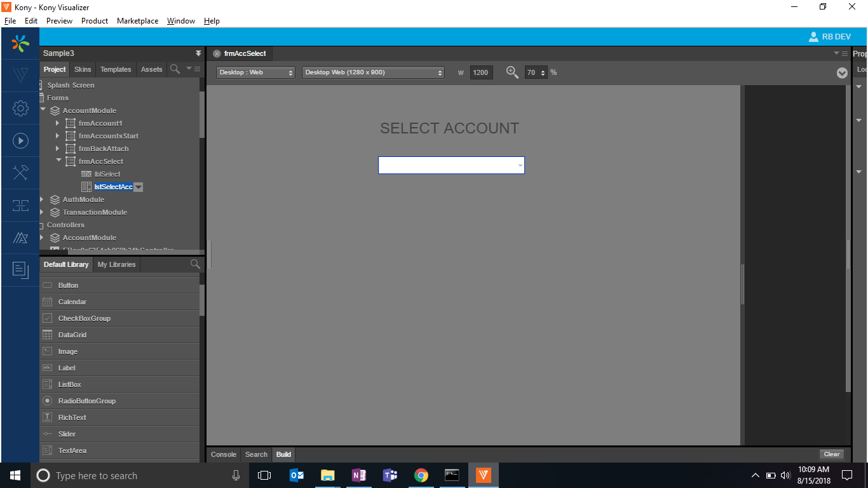Switch to My Libraries tab
The height and width of the screenshot is (488, 868).
pyautogui.click(x=116, y=264)
